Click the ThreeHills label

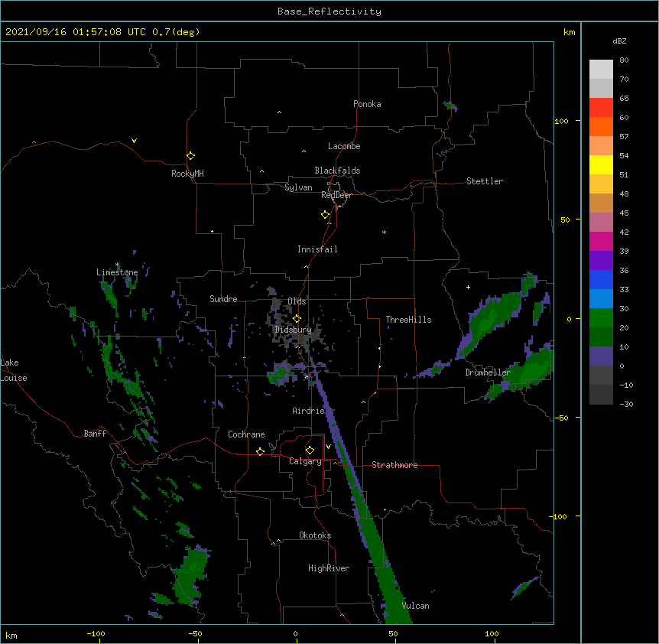[408, 320]
